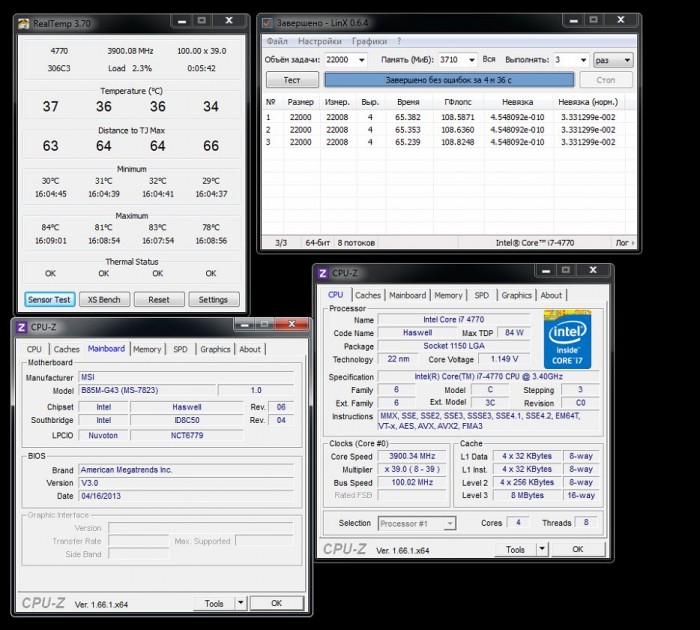This screenshot has height=630, width=700.
Task: Click the LinX title bar icon
Action: coord(267,22)
